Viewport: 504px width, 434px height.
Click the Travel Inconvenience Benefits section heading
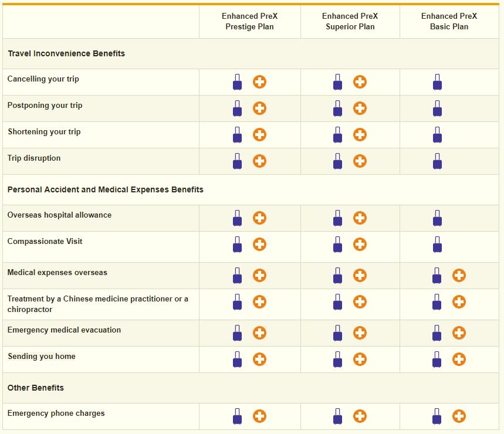tap(66, 53)
